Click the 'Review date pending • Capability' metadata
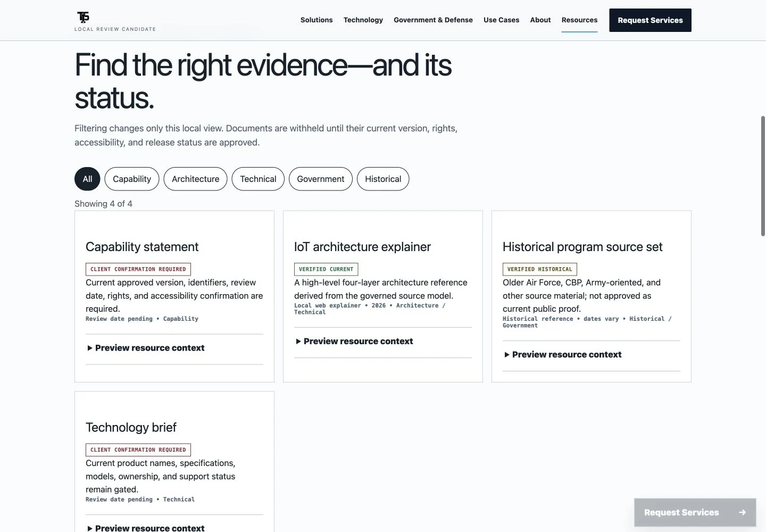This screenshot has width=766, height=532. 142,319
